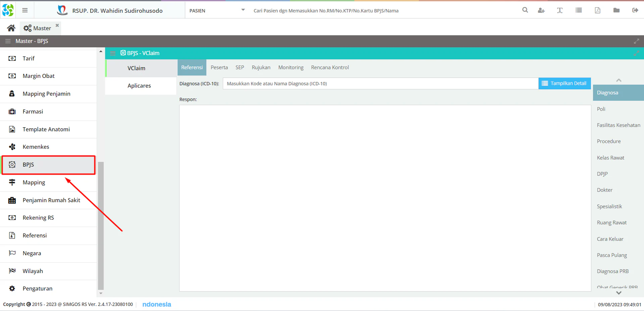Go to the Home icon
The height and width of the screenshot is (311, 644).
point(11,28)
